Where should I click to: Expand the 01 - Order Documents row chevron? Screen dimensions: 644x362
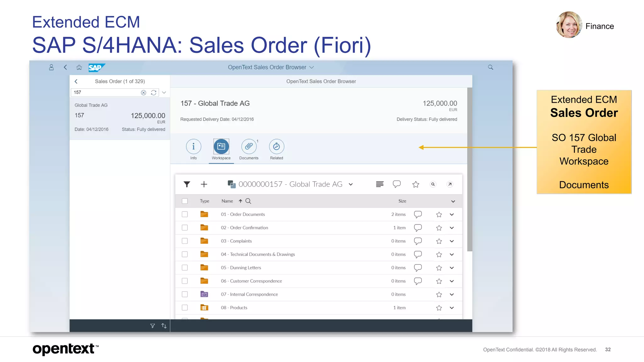point(452,215)
